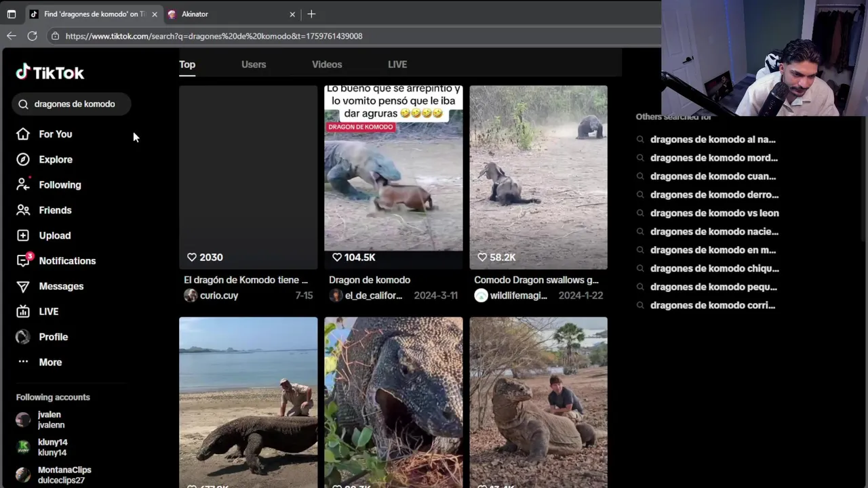Click browser back arrow
The height and width of the screenshot is (488, 868).
pos(12,36)
